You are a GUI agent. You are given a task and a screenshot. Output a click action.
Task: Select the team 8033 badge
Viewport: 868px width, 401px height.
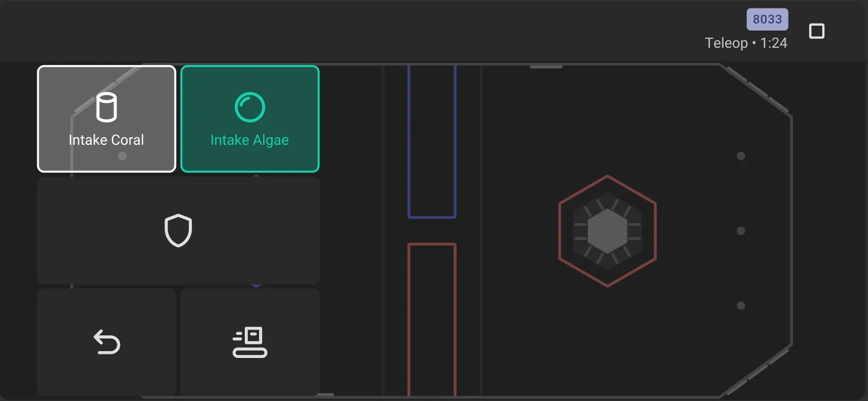coord(767,19)
